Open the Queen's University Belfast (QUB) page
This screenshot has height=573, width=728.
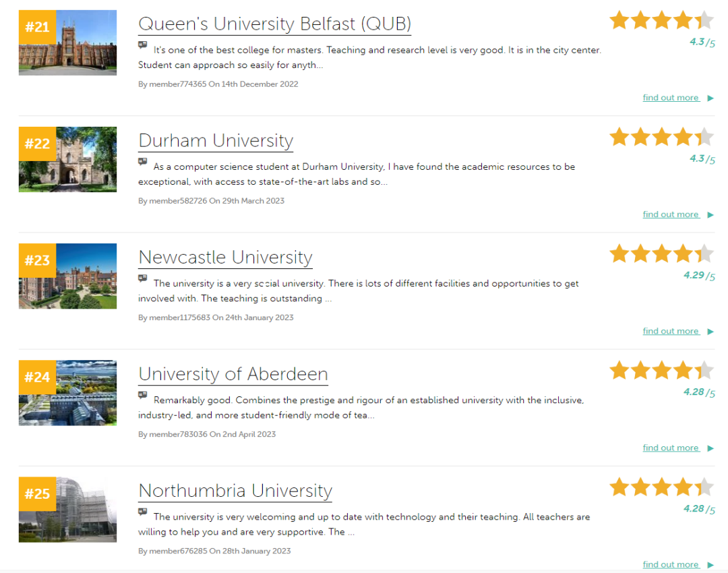[274, 24]
